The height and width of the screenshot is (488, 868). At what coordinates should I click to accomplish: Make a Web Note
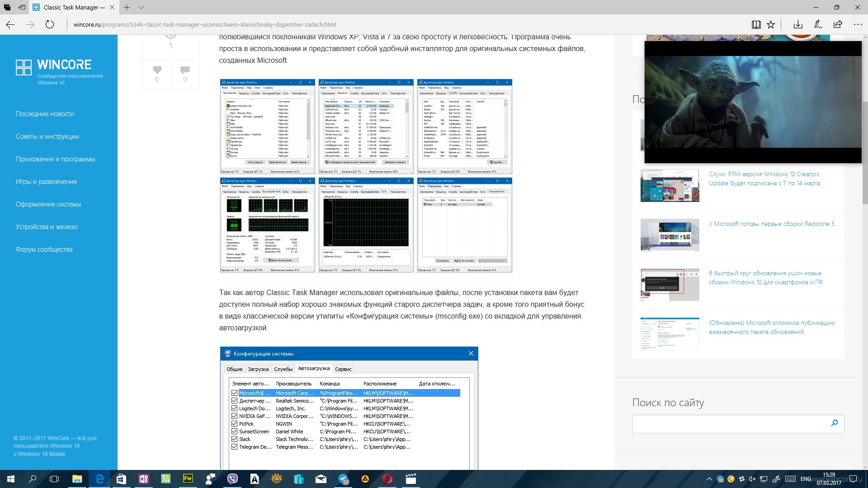[x=818, y=24]
